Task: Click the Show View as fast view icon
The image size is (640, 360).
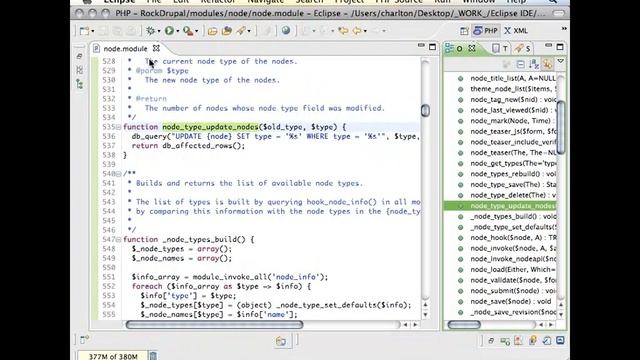Action: 84,340
